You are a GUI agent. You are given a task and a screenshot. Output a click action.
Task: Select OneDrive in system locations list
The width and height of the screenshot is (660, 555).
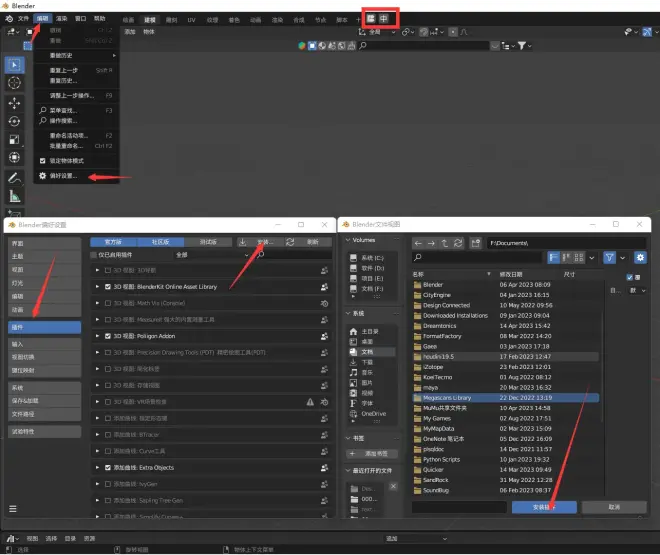371,414
